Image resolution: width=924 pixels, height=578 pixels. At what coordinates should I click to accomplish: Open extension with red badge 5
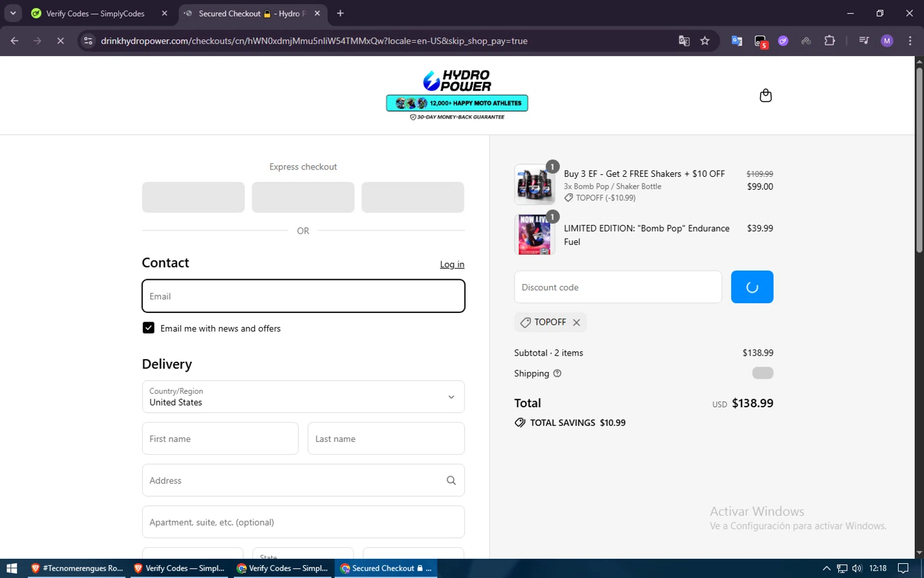(761, 41)
